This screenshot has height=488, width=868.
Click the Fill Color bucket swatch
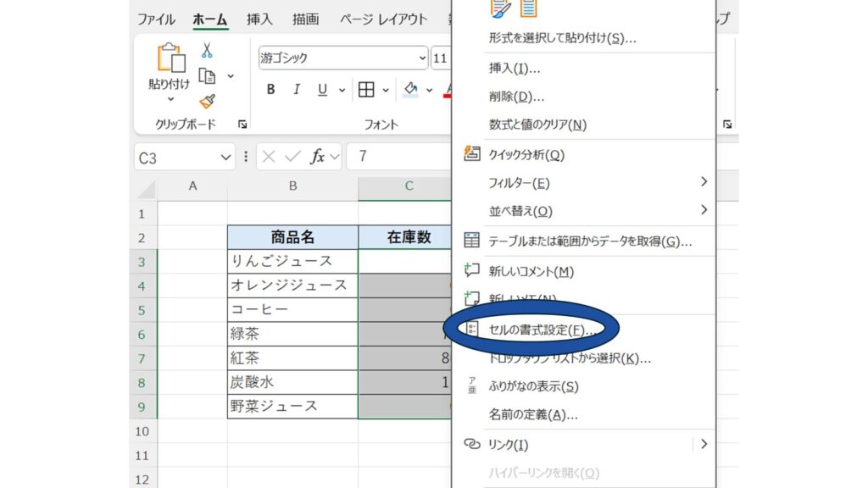[411, 90]
